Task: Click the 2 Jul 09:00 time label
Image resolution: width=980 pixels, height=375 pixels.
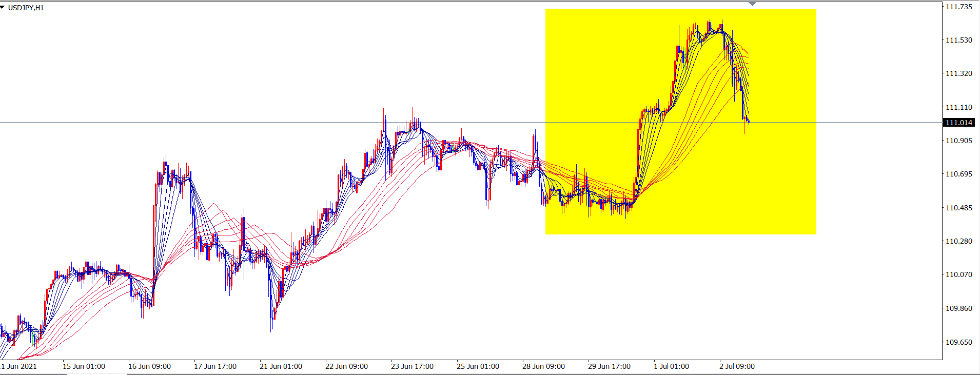Action: point(737,366)
